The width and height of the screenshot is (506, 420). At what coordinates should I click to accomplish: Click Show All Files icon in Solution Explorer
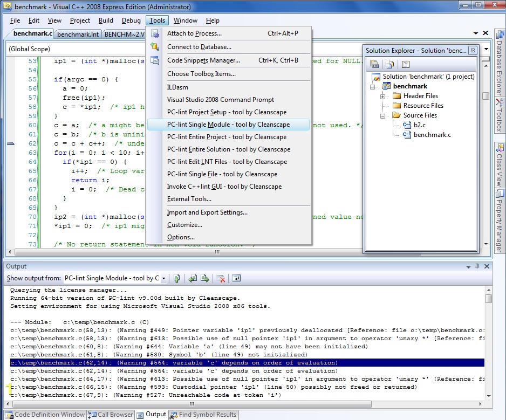pos(390,64)
